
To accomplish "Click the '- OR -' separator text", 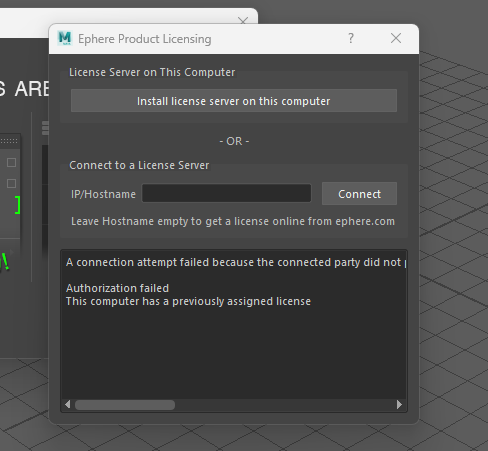I will 234,141.
